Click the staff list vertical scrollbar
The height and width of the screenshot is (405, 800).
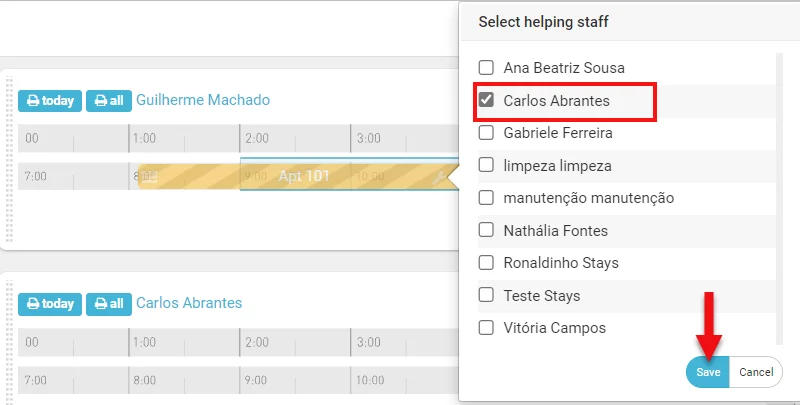tap(778, 200)
